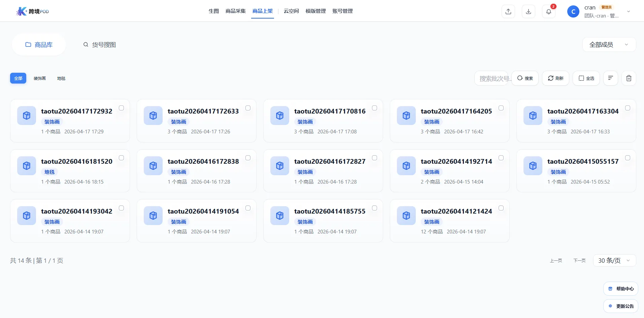The height and width of the screenshot is (318, 644).
Task: Click the upload icon in header
Action: [508, 11]
